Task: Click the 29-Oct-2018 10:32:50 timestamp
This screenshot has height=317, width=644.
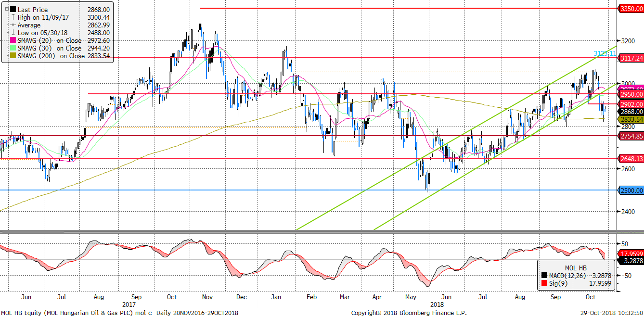Action: coord(612,313)
